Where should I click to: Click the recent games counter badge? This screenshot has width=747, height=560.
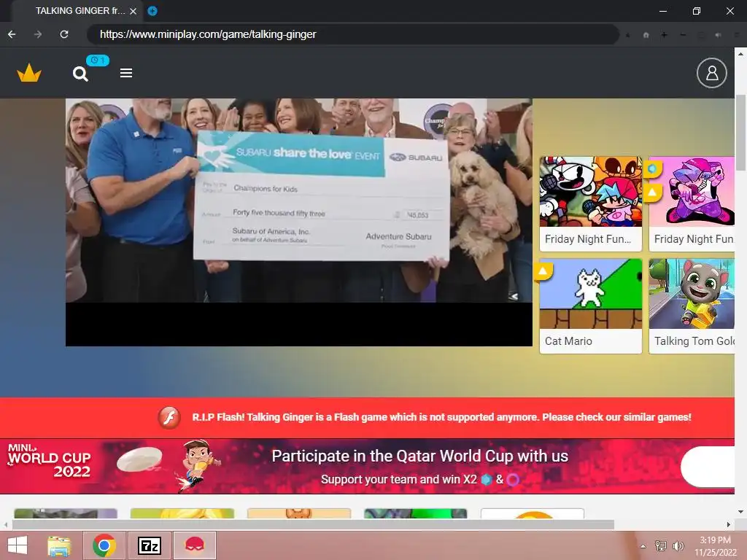98,61
